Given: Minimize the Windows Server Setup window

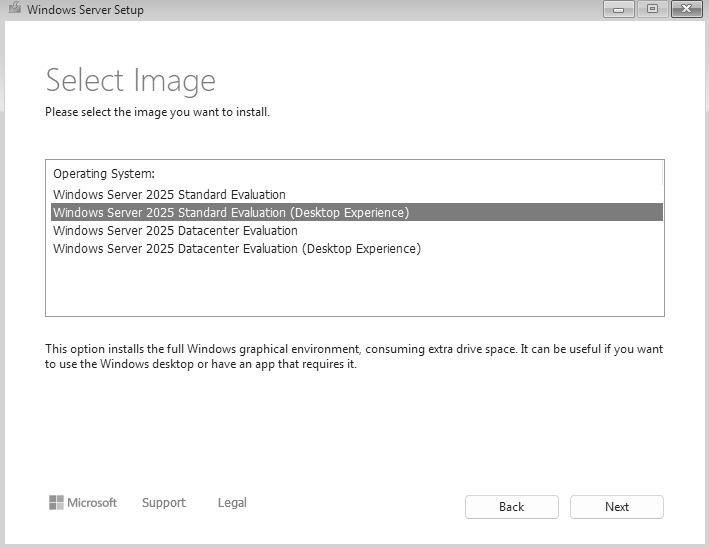Looking at the screenshot, I should coord(618,9).
